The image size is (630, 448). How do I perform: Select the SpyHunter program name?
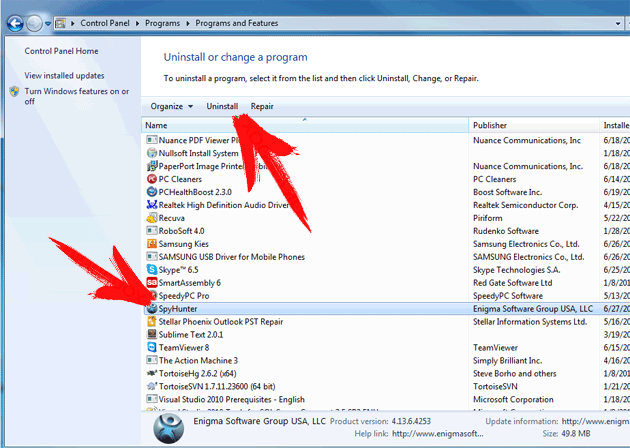click(x=178, y=309)
